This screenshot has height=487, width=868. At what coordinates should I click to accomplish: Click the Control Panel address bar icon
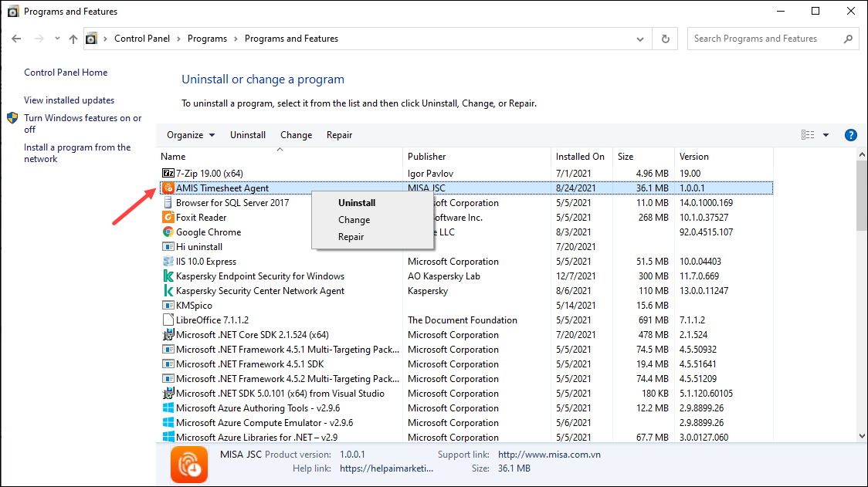91,39
